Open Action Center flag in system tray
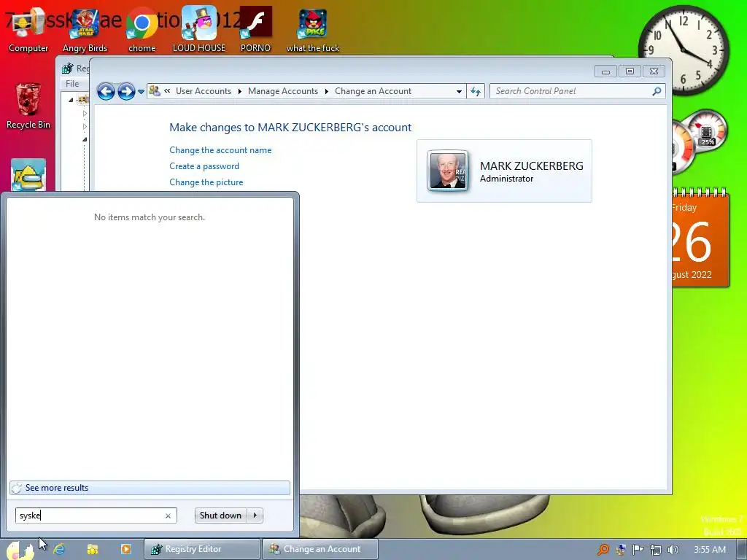 tap(638, 550)
